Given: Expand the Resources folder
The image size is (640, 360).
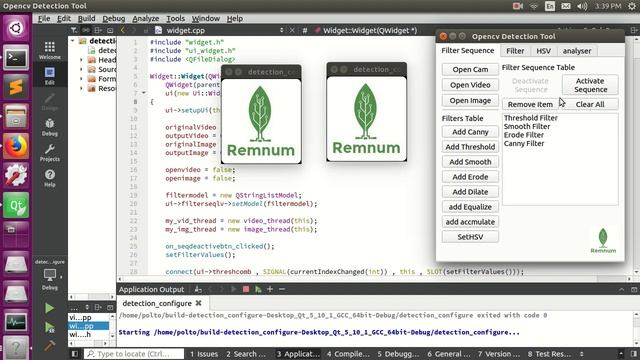Looking at the screenshot, I should point(81,88).
